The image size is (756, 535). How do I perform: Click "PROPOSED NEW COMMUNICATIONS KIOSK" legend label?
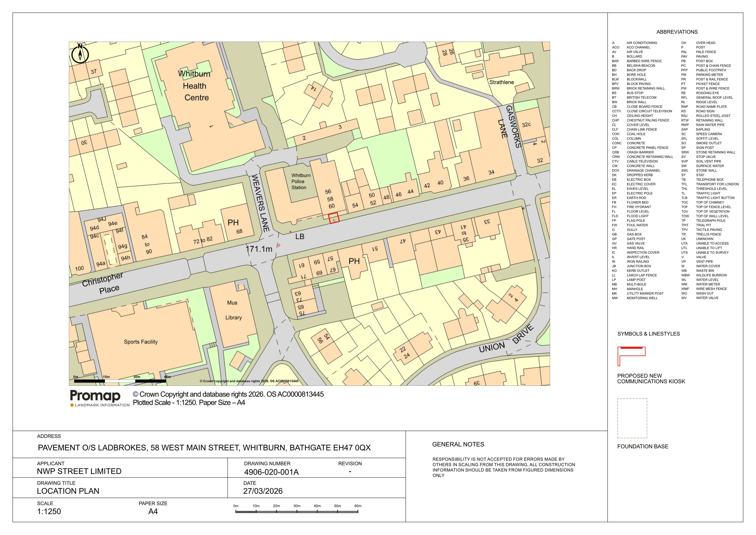tap(651, 379)
